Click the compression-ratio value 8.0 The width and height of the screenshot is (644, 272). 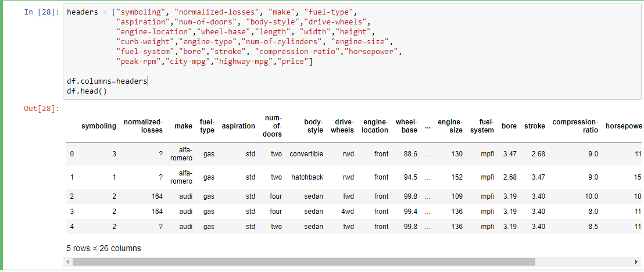click(593, 212)
